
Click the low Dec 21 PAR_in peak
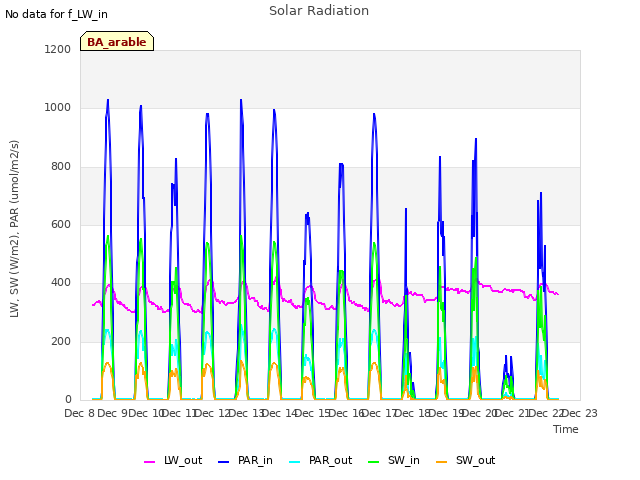pos(506,356)
